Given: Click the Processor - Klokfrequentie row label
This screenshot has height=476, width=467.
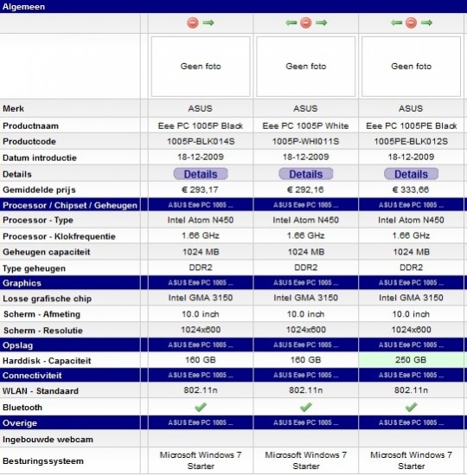Looking at the screenshot, I should 59,236.
